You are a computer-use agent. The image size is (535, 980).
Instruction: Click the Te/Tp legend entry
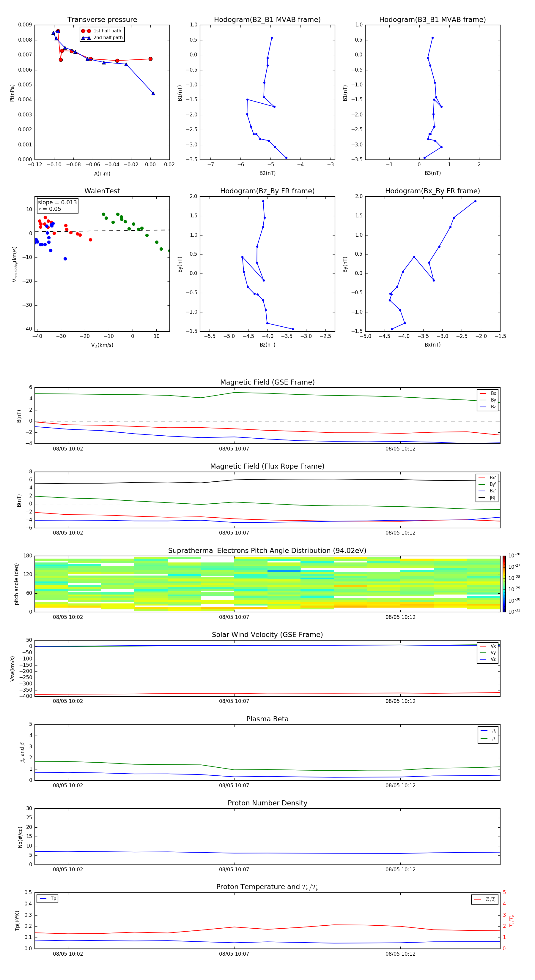(485, 899)
